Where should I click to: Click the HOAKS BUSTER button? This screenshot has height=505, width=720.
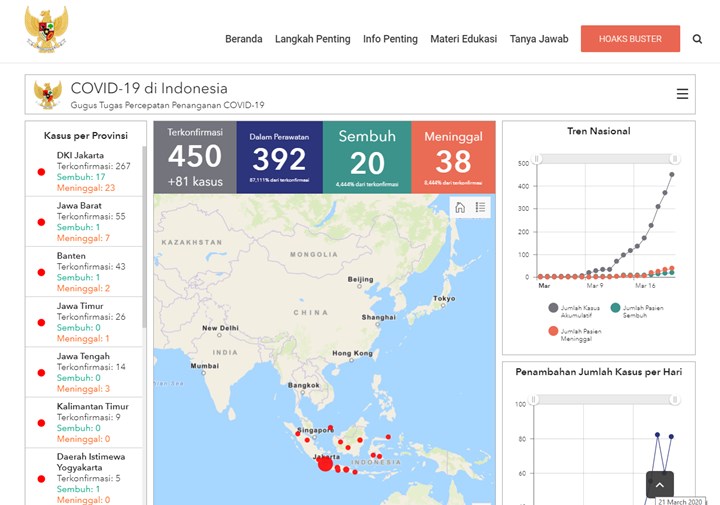coord(630,39)
